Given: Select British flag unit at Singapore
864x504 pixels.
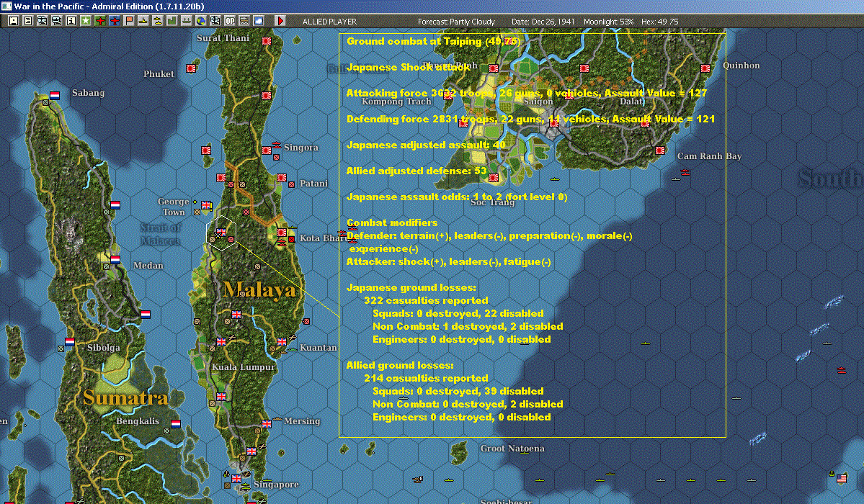Looking at the screenshot, I should [x=236, y=478].
